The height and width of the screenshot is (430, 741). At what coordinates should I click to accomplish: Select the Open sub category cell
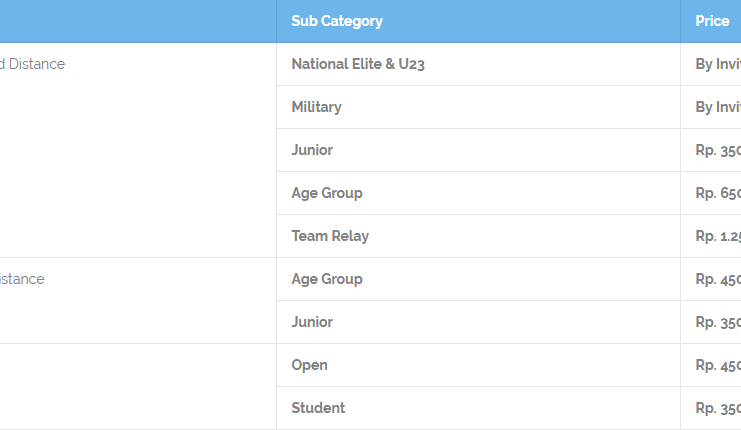pos(478,365)
